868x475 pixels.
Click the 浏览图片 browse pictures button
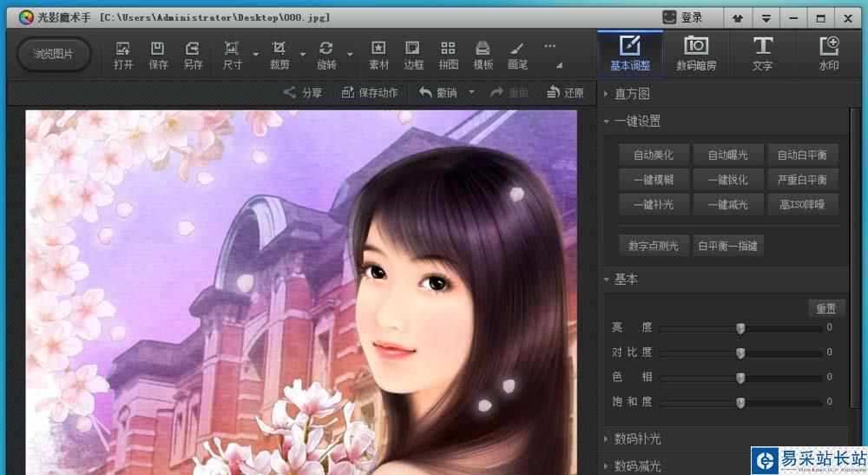point(53,54)
